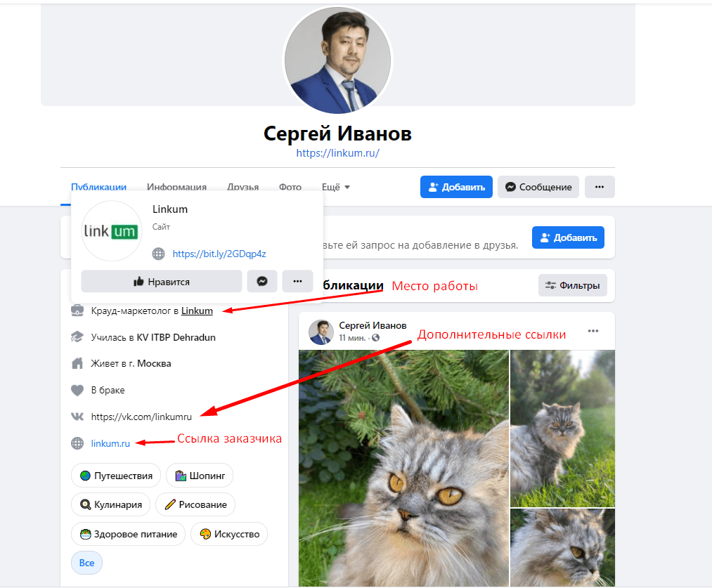This screenshot has width=712, height=588.
Task: Select the Кулинария hobby chip
Action: (x=110, y=504)
